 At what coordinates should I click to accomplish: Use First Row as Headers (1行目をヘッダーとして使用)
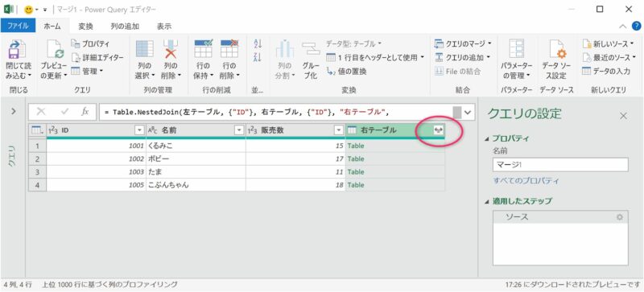pyautogui.click(x=375, y=57)
